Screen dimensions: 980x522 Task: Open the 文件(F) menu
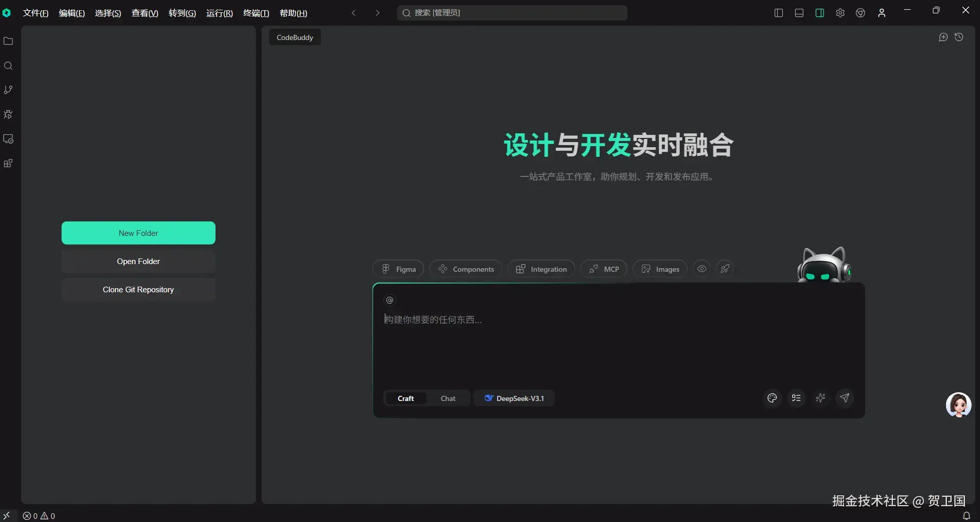click(35, 13)
